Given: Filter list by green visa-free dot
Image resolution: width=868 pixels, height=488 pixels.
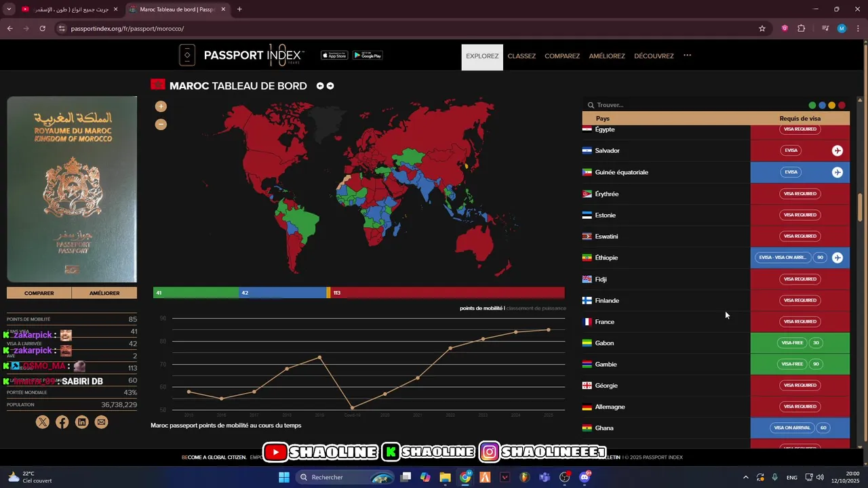Looking at the screenshot, I should click(812, 106).
